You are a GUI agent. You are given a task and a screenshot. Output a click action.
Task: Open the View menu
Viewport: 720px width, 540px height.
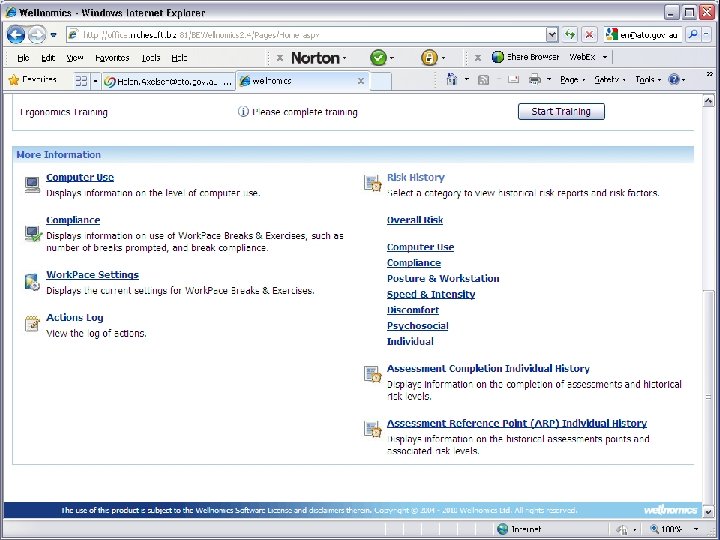tap(75, 58)
